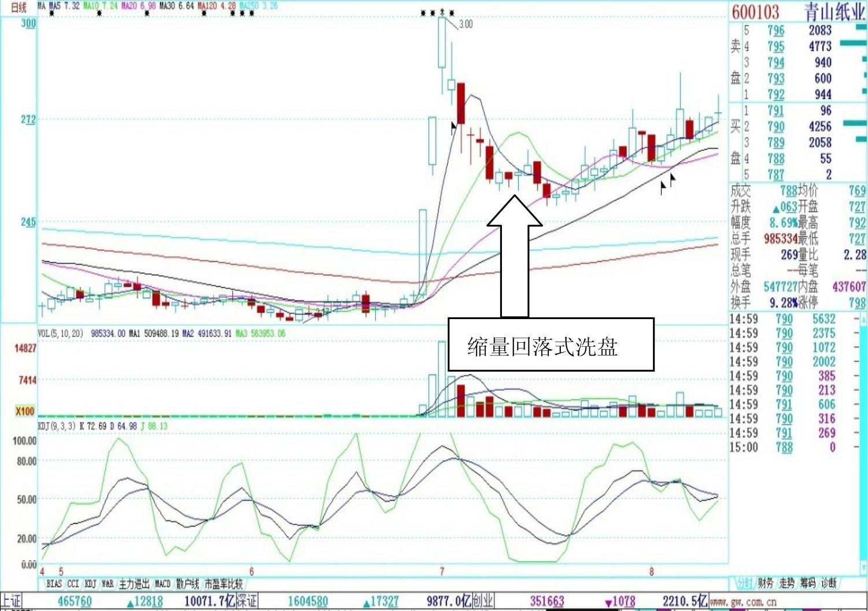Click the 幅度 value 8.69%
This screenshot has width=868, height=611.
click(784, 223)
